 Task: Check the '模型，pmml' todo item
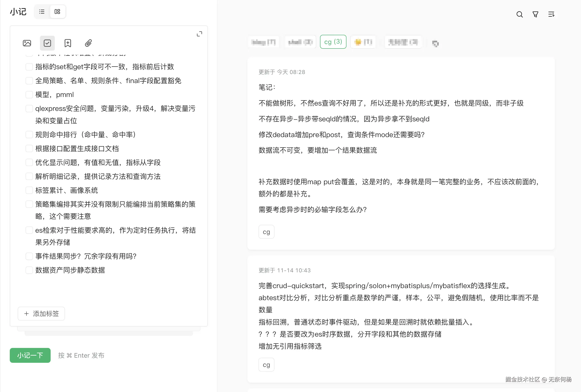(29, 95)
